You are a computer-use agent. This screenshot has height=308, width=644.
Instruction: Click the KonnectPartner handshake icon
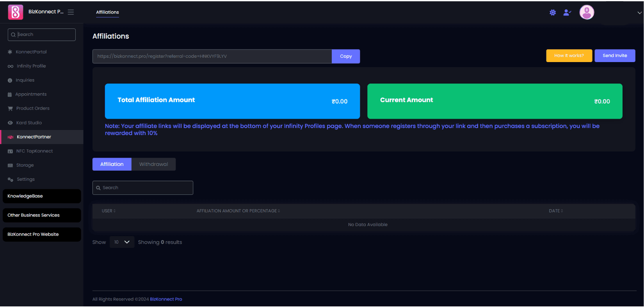click(11, 137)
